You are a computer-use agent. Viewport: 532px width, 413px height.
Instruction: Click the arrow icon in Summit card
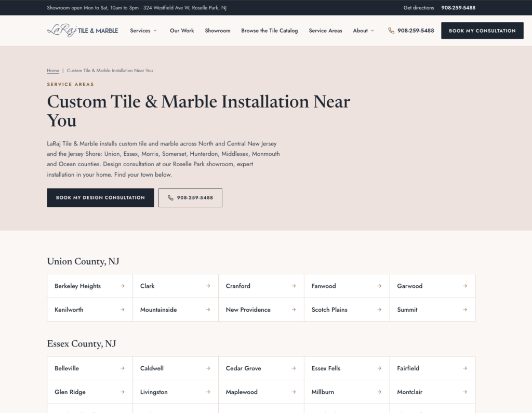[465, 310]
